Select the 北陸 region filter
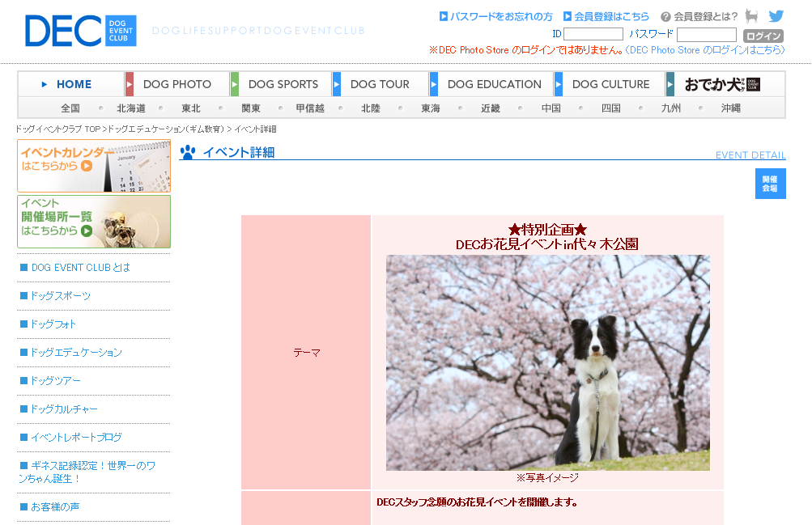Screen dimensions: 812x525 (x=371, y=108)
